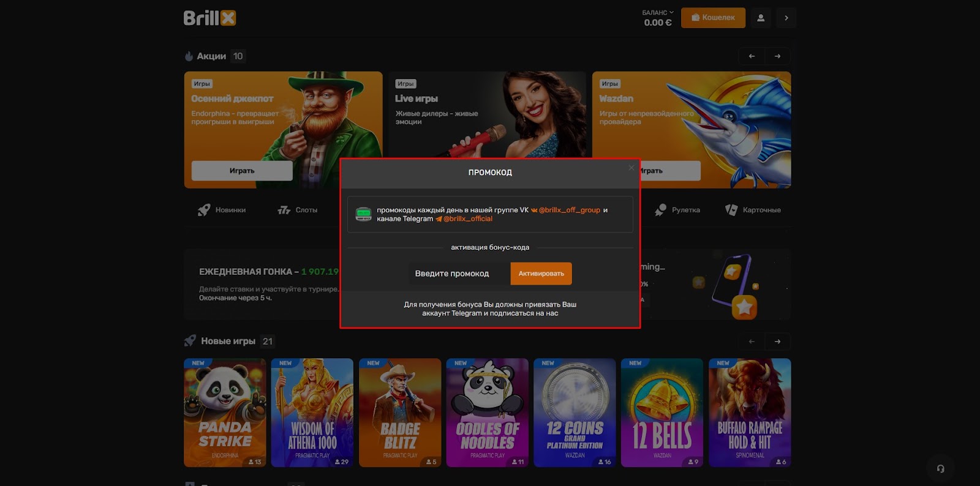Open the user profile icon
980x486 pixels.
coord(761,18)
